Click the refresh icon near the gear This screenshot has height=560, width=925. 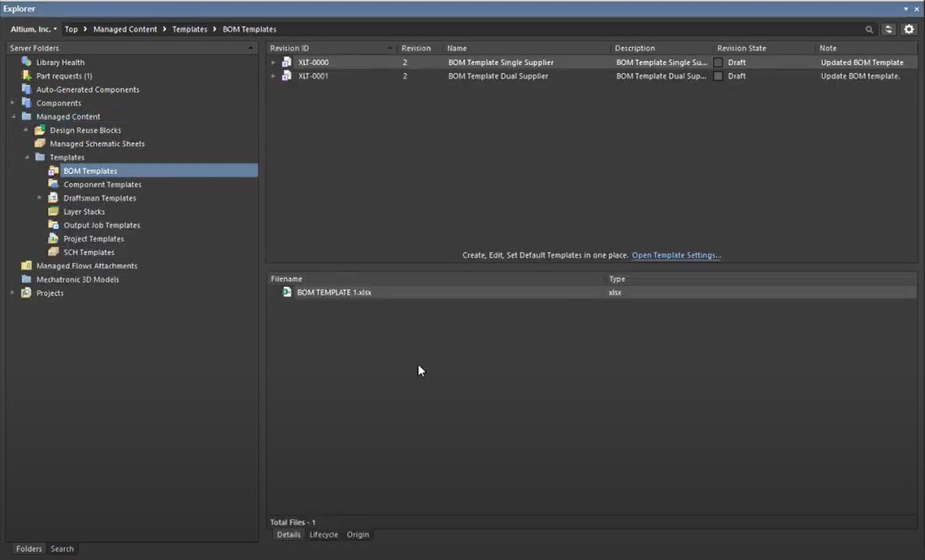click(888, 28)
